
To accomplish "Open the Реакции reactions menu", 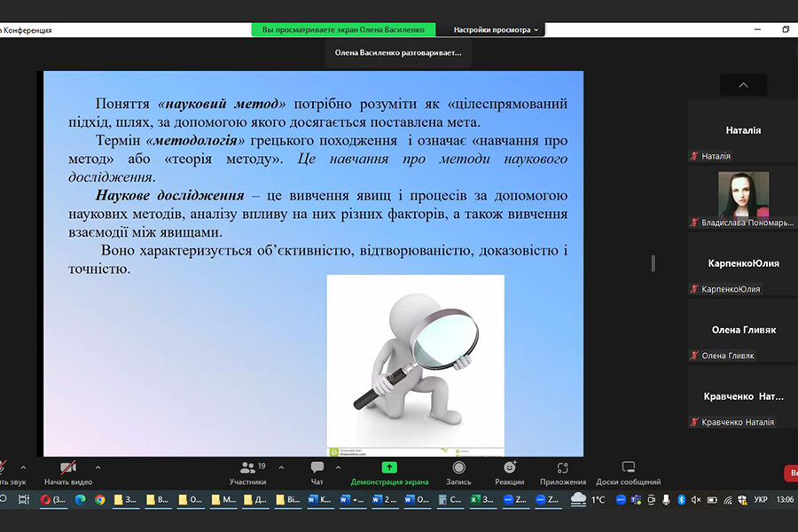I will [510, 473].
